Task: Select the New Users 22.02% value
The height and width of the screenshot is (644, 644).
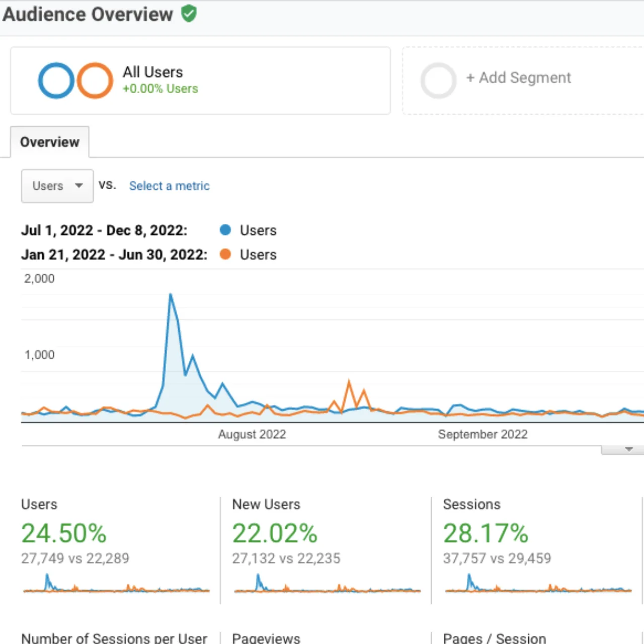Action: click(x=275, y=533)
